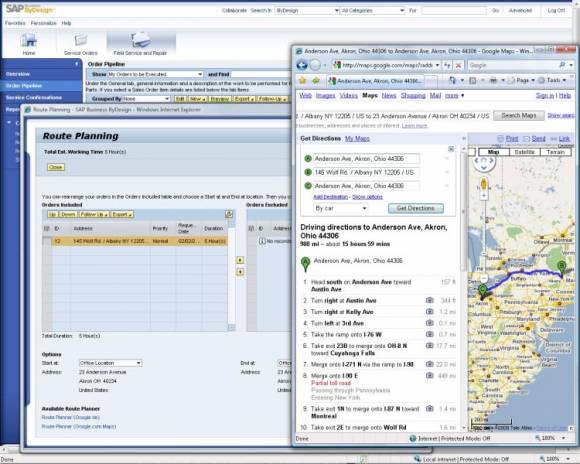
Task: Open the Home work center icon
Action: (x=28, y=41)
